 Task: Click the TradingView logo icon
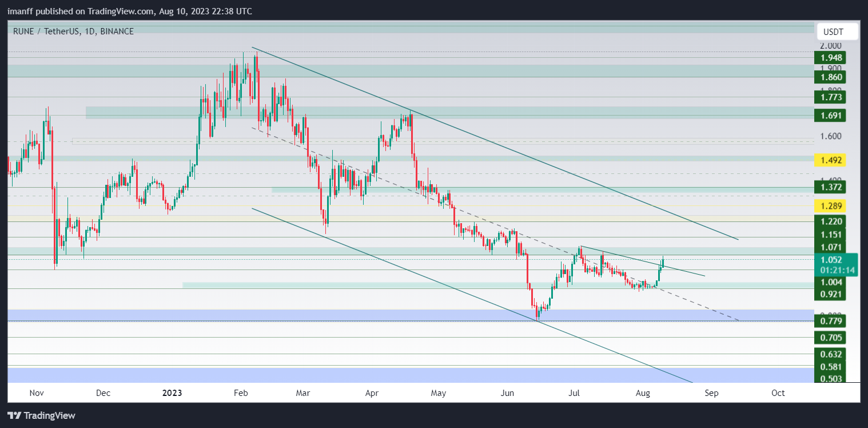click(14, 415)
